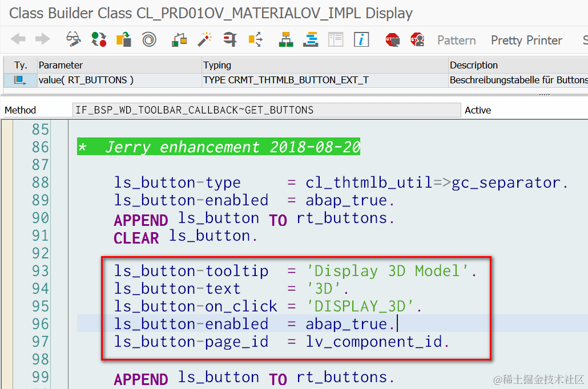Click the Active/Inactive switch icon
Image resolution: width=588 pixels, height=389 pixels.
click(99, 39)
